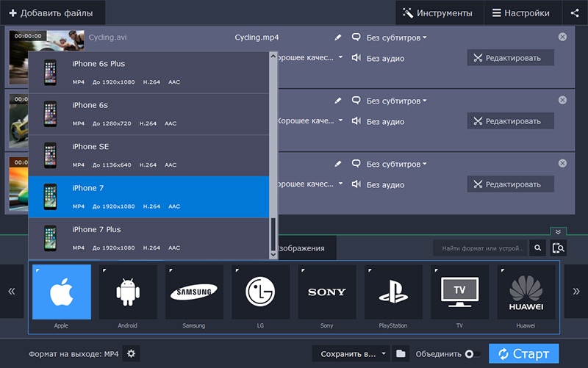Click the magnifier search icon
This screenshot has height=368, width=588.
tap(537, 248)
